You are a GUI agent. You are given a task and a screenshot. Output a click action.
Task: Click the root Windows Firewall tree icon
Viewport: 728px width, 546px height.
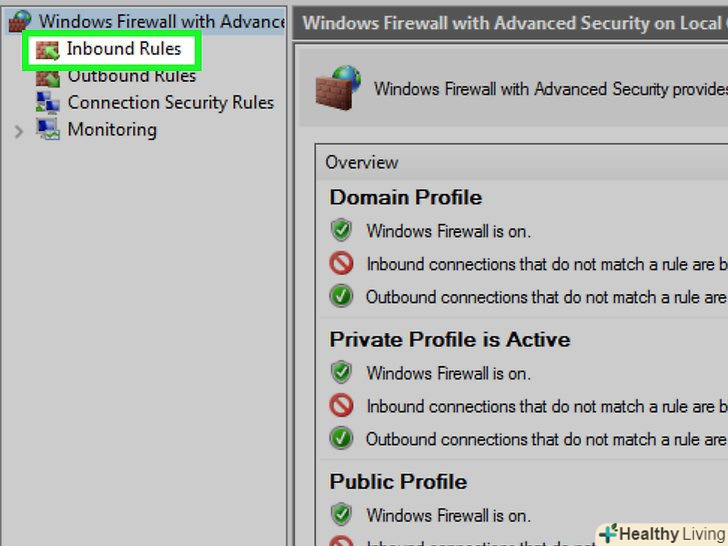[19, 21]
